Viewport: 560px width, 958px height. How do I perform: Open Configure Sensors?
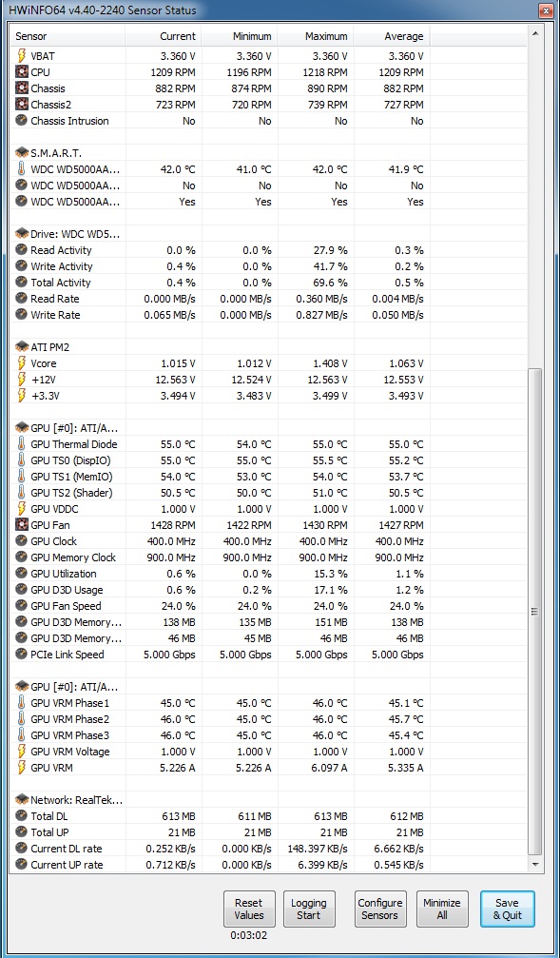click(x=380, y=909)
